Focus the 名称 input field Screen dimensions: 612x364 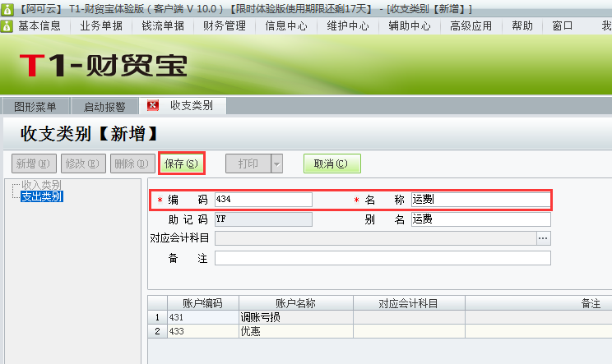pos(480,200)
